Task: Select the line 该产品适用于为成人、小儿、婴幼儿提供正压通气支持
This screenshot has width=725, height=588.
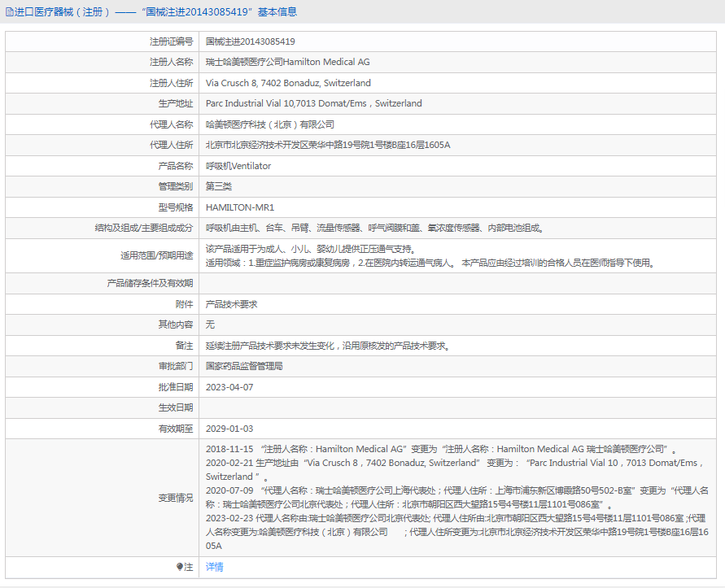Action: [311, 249]
